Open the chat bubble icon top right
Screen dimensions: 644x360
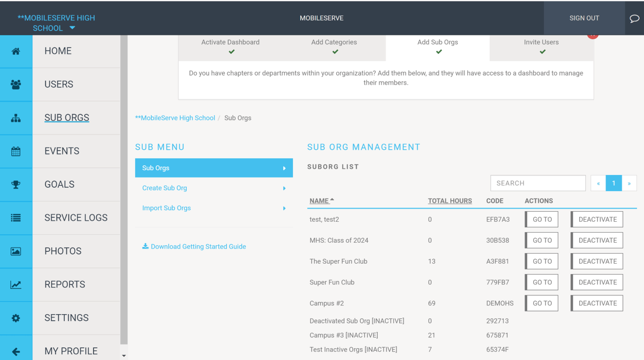click(x=634, y=18)
